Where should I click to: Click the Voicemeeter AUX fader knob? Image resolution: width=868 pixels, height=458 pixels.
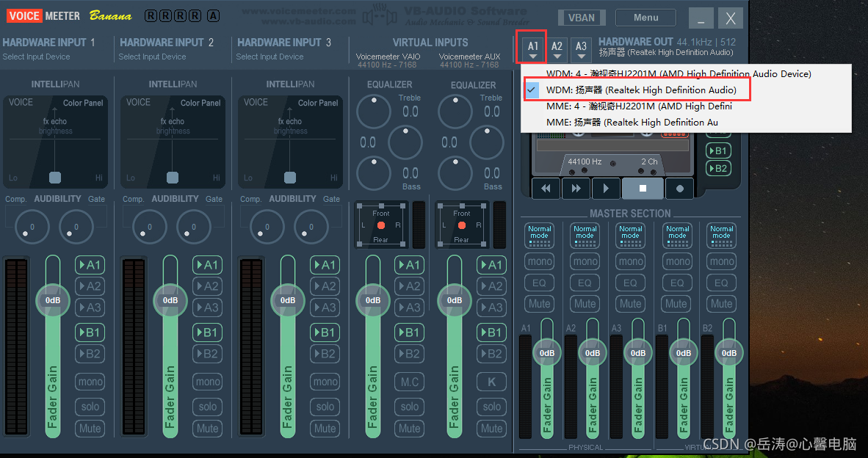point(454,300)
